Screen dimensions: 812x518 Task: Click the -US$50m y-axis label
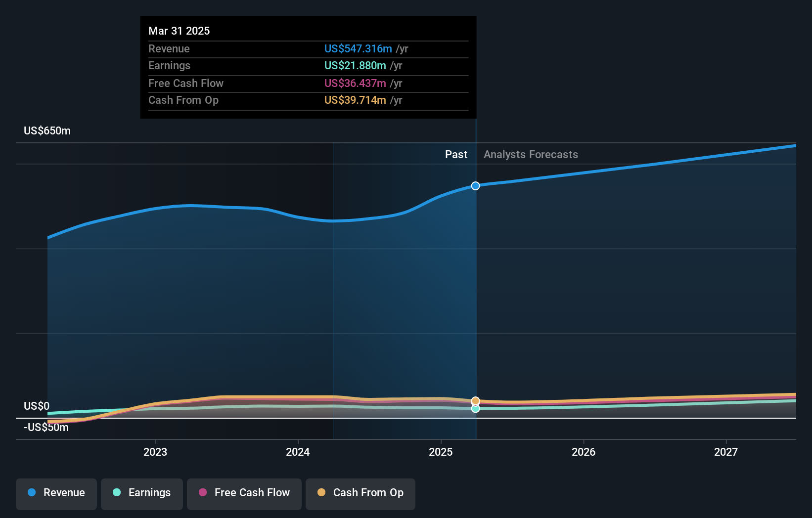[x=46, y=428]
